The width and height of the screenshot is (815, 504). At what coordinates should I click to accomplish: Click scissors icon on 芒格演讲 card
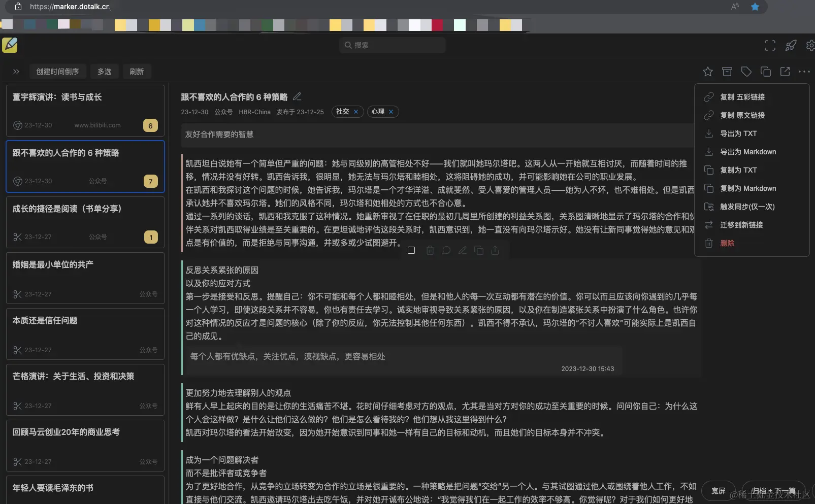pos(17,406)
